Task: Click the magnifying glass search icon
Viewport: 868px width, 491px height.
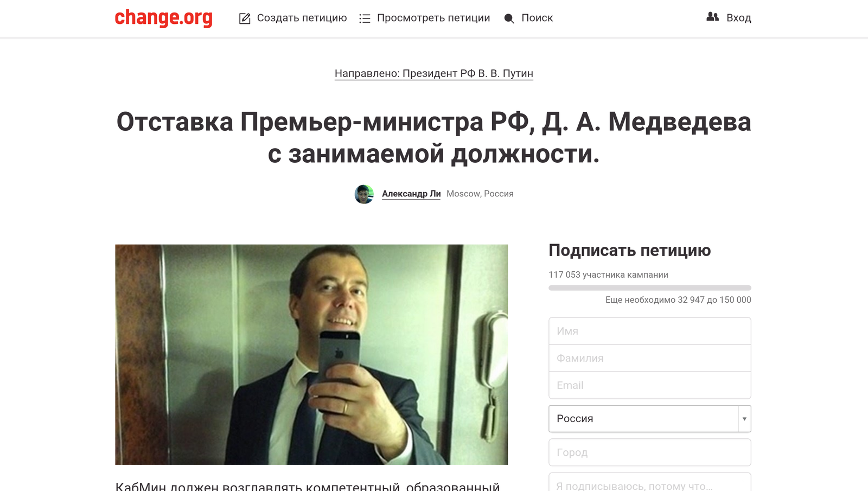Action: [x=509, y=18]
